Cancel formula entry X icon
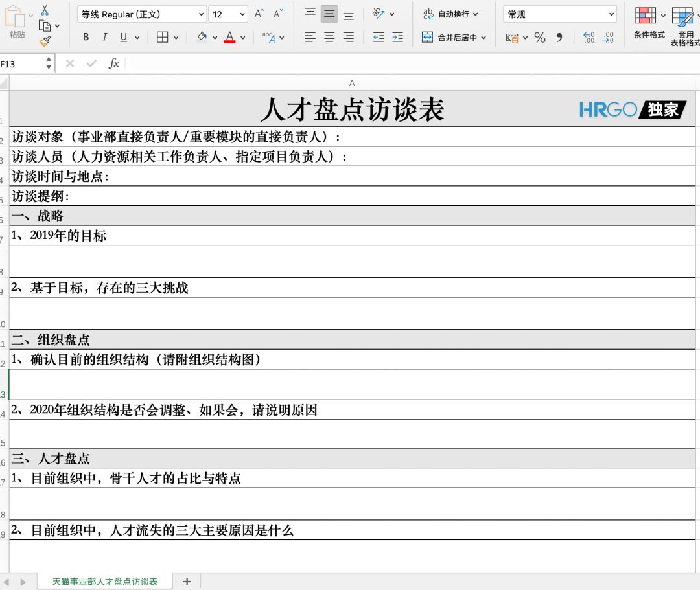Viewport: 700px width, 590px height. pyautogui.click(x=69, y=63)
